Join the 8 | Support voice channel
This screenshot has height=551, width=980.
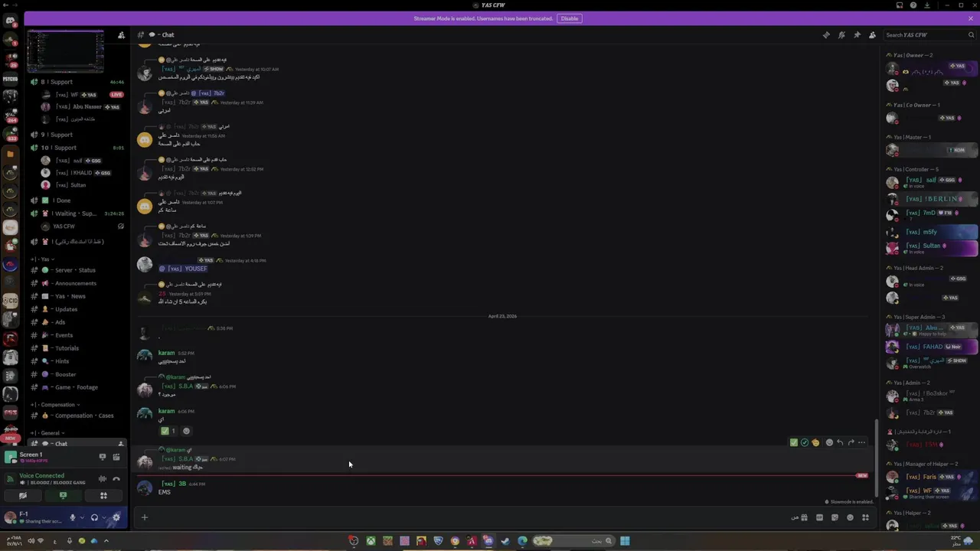(x=77, y=82)
